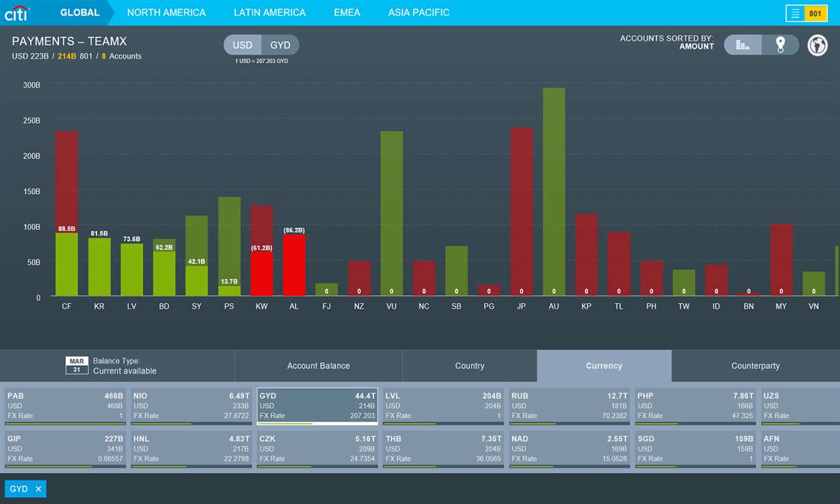840x504 pixels.
Task: Switch to the Country tab
Action: coord(470,366)
